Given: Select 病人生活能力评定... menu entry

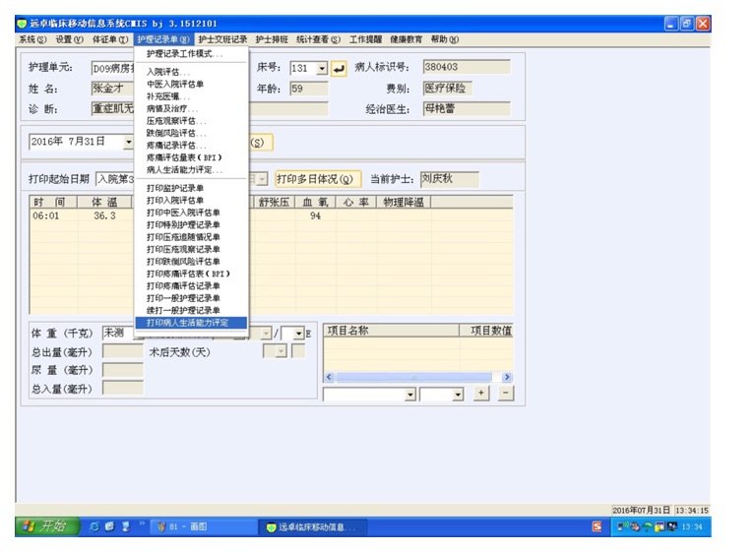Looking at the screenshot, I should [x=191, y=170].
